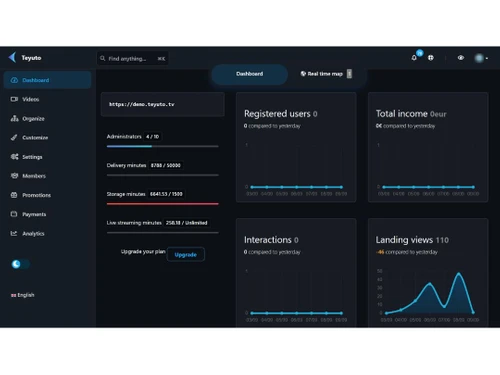Click the "Upgrade your plan" text
The width and height of the screenshot is (500, 375).
point(143,252)
